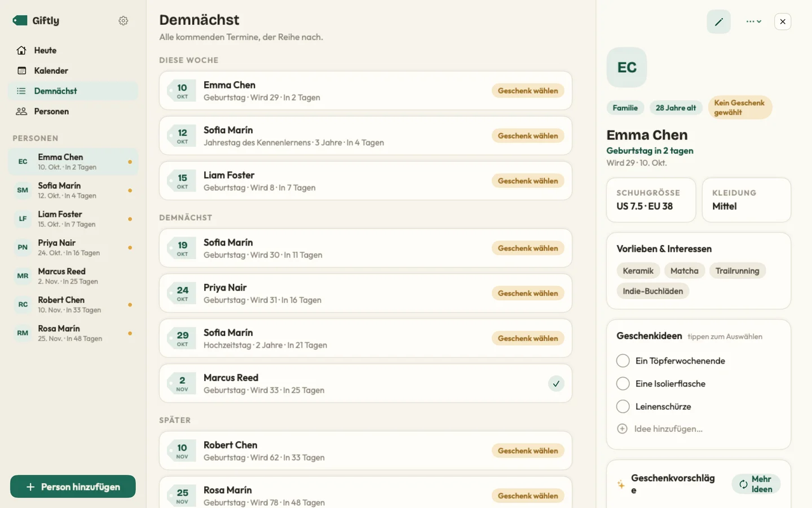
Task: Click the 10 Okt date badge for Emma Chen
Action: click(182, 90)
